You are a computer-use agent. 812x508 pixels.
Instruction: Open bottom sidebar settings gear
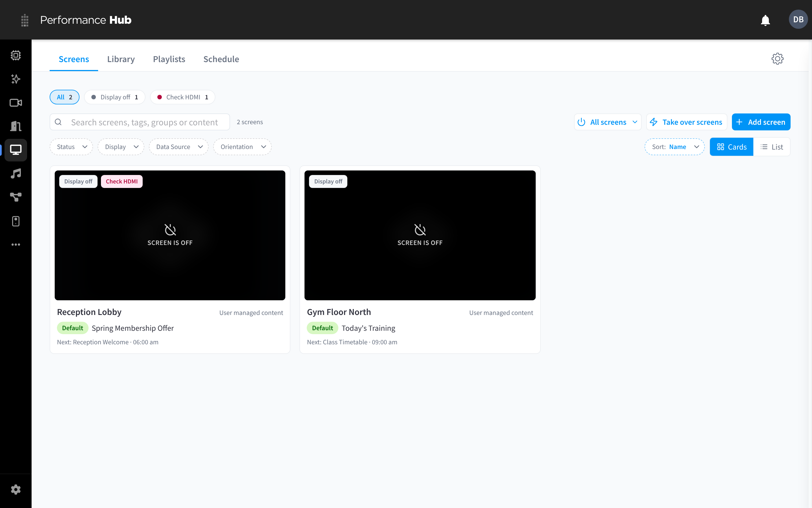[16, 490]
